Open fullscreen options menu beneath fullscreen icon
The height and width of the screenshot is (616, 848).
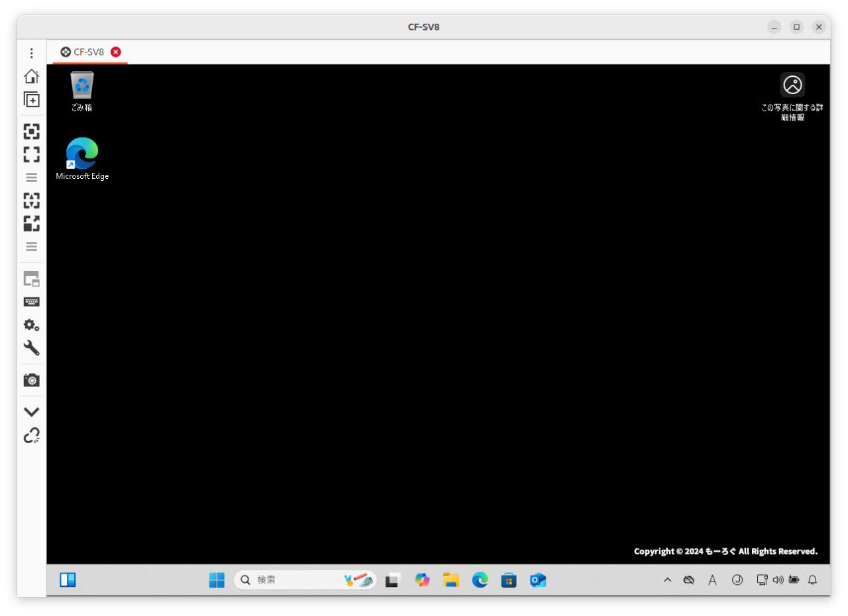coord(31,178)
